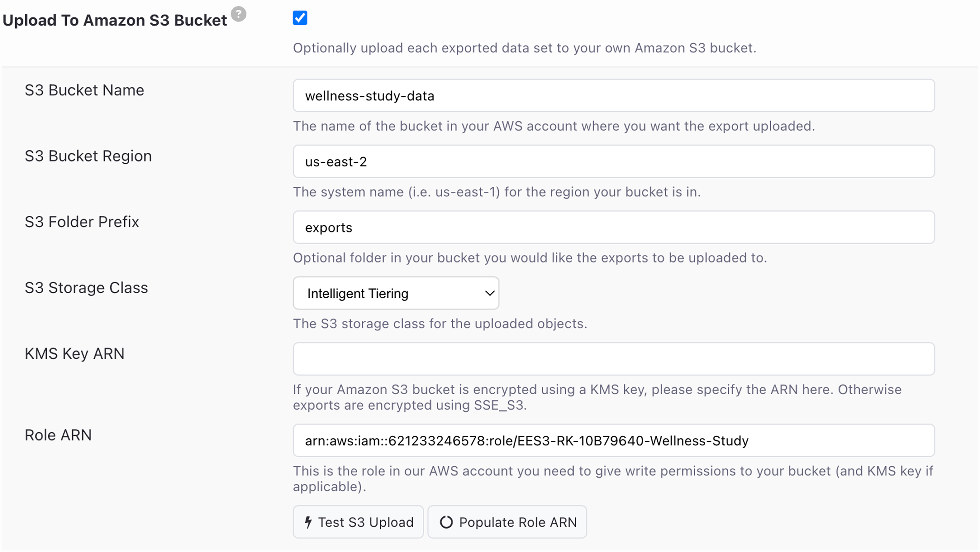
Task: Click the Role ARN label text
Action: point(58,435)
